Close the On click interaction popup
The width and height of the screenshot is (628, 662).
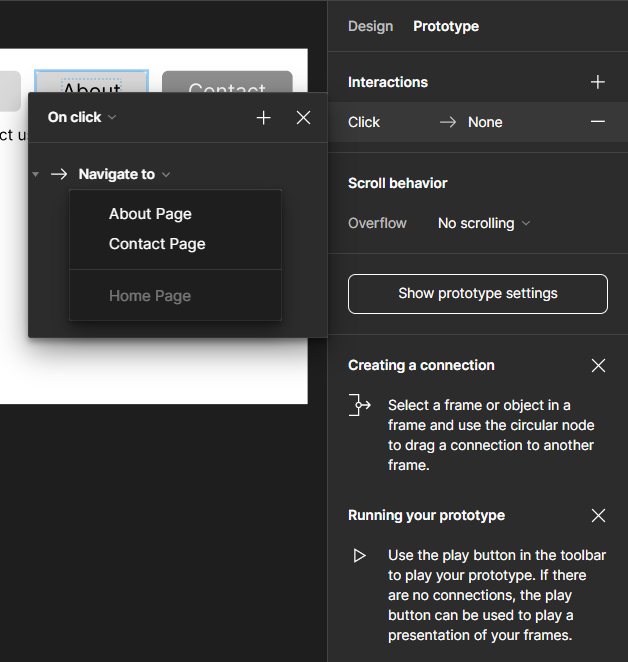304,118
